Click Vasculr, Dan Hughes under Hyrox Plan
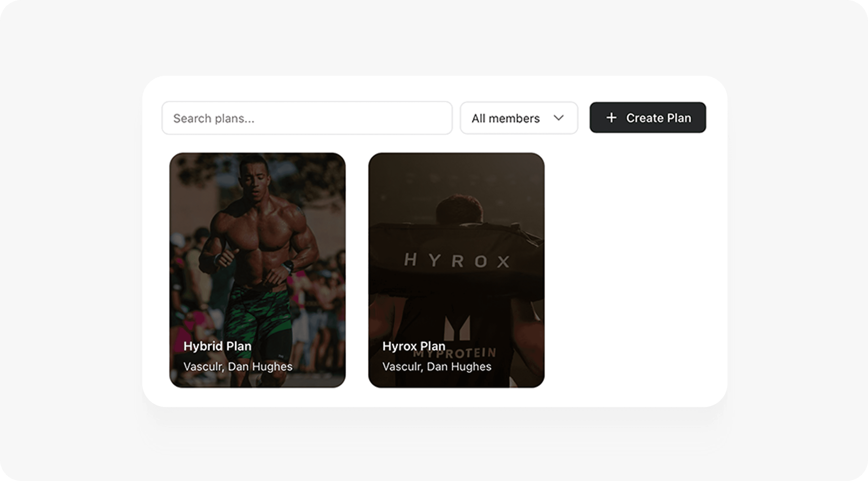This screenshot has height=481, width=868. click(x=437, y=366)
